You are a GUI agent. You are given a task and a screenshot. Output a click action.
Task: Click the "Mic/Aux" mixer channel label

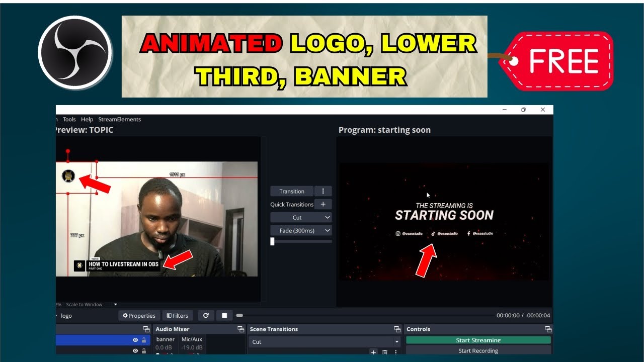click(x=192, y=339)
